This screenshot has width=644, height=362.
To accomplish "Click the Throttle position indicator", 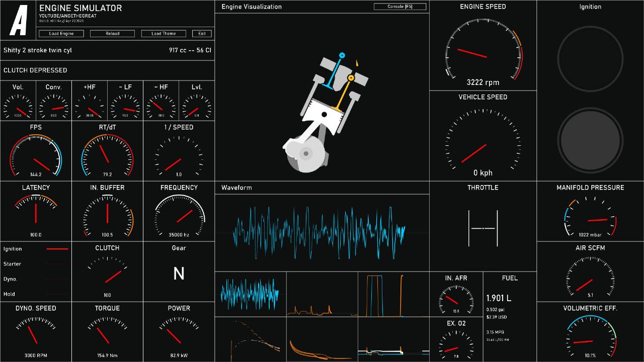I will pos(483,228).
